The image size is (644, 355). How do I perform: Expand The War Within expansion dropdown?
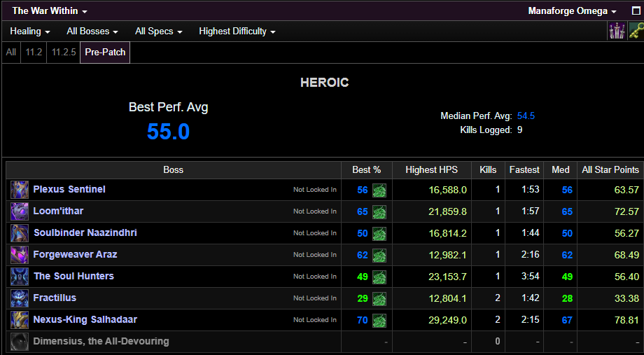pyautogui.click(x=50, y=11)
